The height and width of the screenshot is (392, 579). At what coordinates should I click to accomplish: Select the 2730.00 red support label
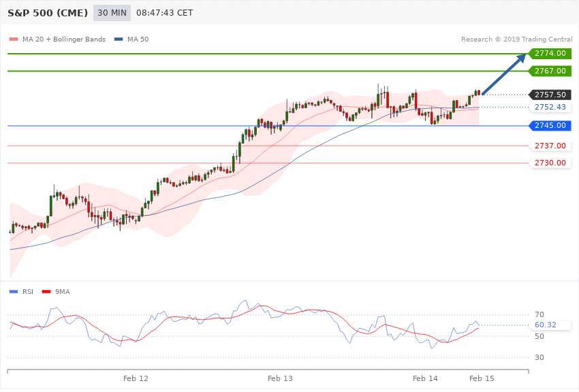pyautogui.click(x=550, y=163)
